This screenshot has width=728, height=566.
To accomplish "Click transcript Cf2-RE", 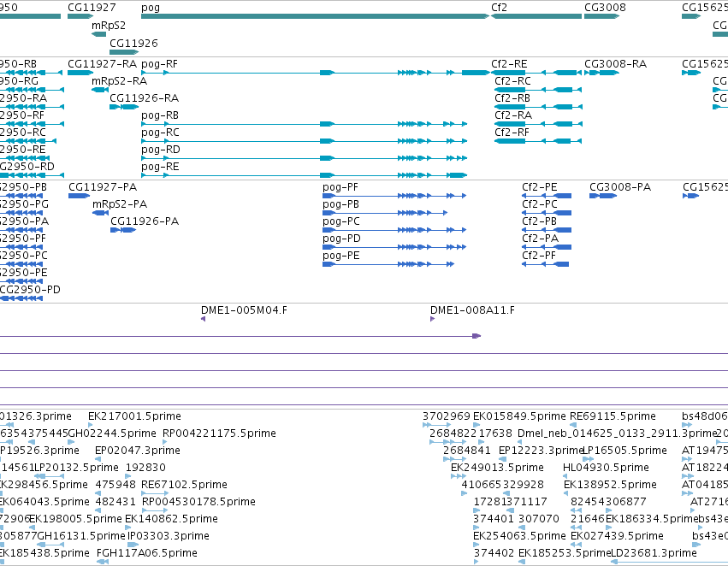I will pyautogui.click(x=536, y=73).
